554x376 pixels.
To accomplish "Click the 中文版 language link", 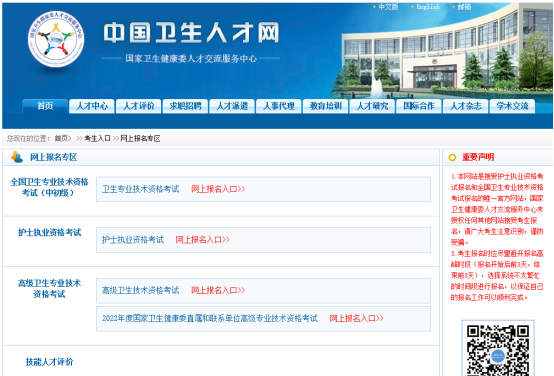I will pos(388,7).
